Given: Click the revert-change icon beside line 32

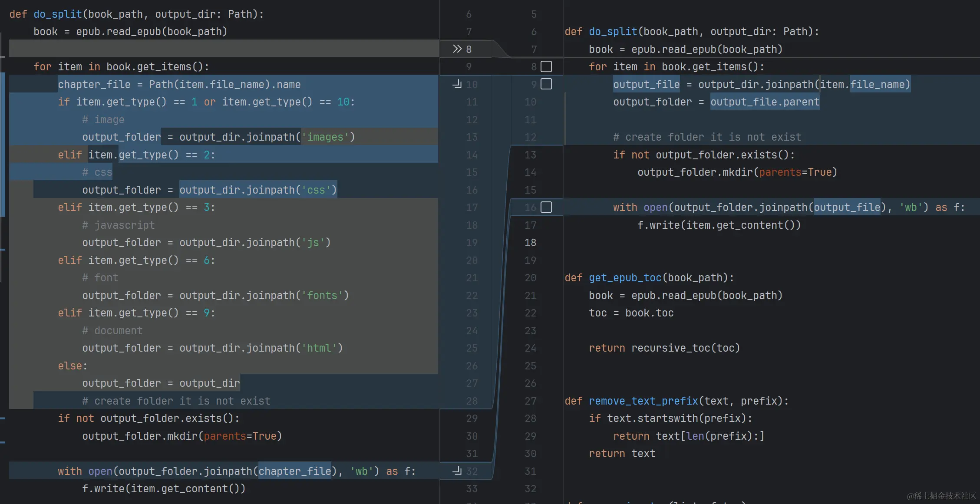Looking at the screenshot, I should pos(457,471).
